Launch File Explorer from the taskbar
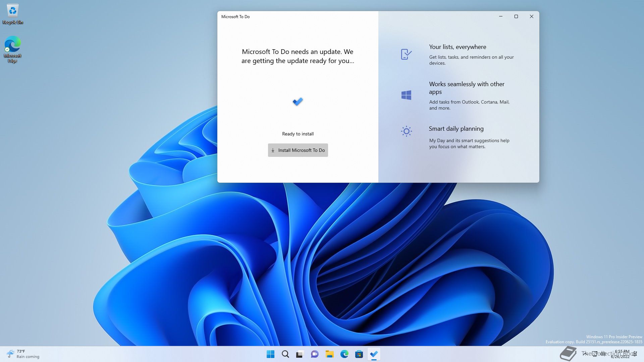Viewport: 644px width, 362px height. coord(329,354)
